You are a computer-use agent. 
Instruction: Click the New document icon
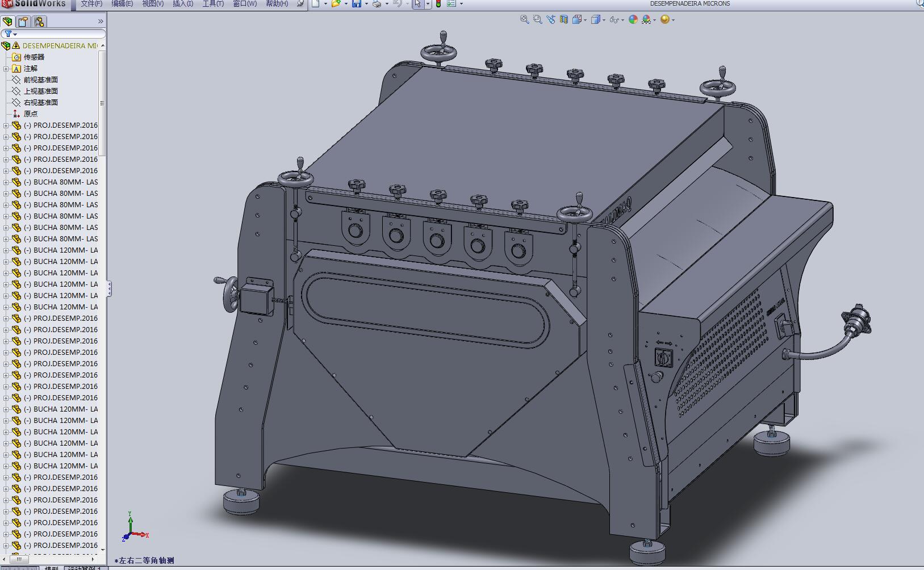(x=315, y=3)
